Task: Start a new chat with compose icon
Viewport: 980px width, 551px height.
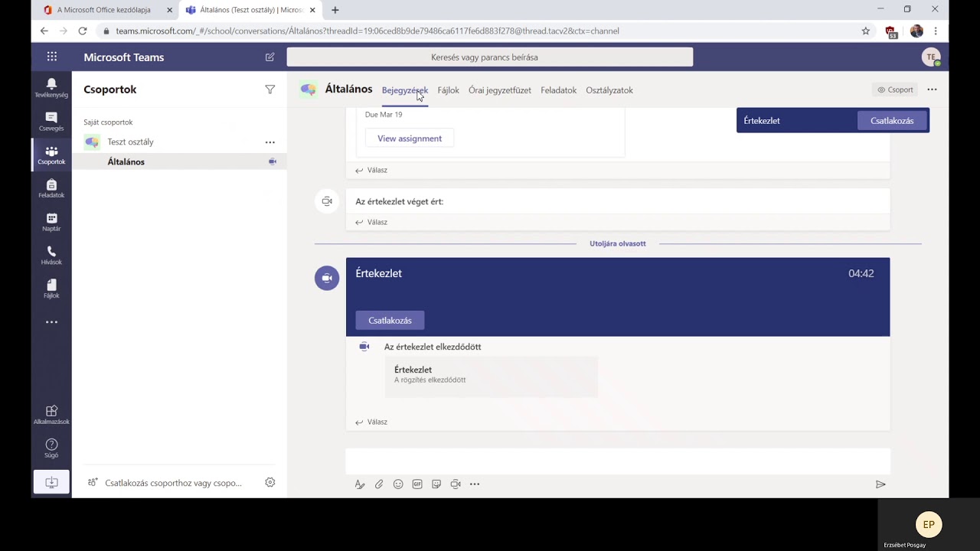Action: coord(269,57)
